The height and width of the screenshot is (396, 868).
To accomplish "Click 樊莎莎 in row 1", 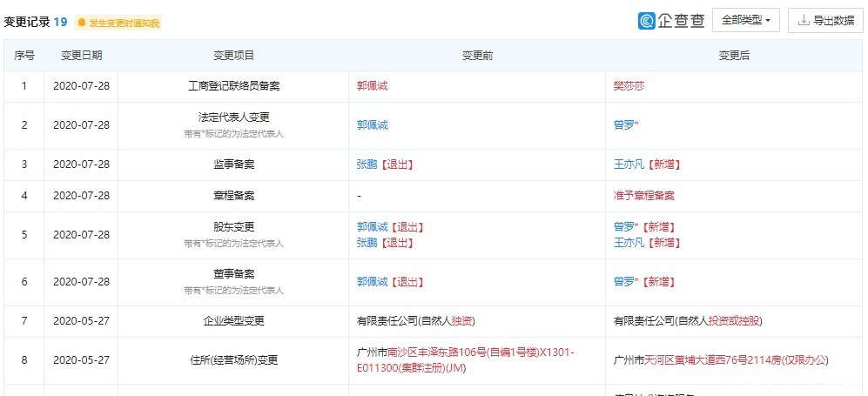I will coord(629,86).
